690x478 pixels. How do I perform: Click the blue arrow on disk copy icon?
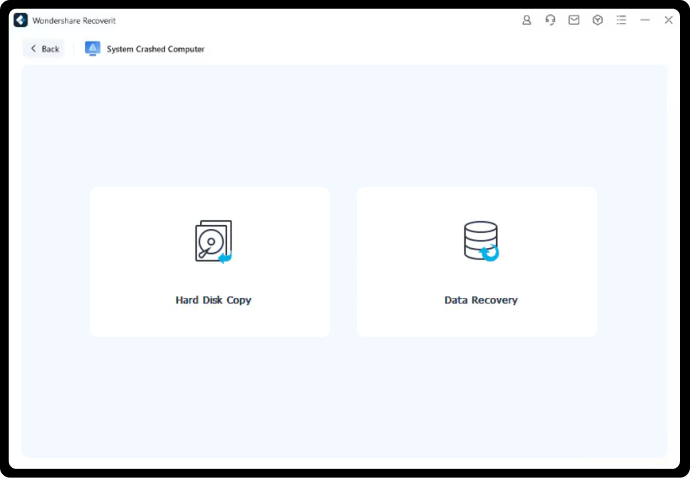click(x=225, y=257)
